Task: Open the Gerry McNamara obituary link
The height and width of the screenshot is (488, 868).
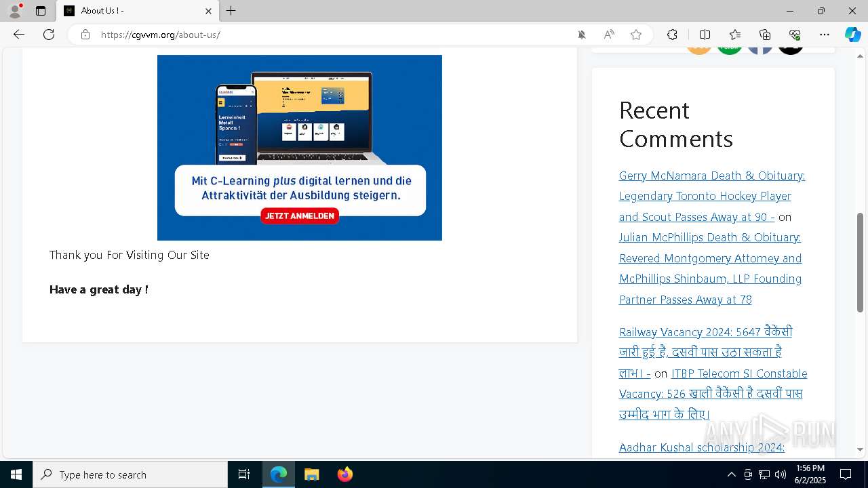Action: 712,196
